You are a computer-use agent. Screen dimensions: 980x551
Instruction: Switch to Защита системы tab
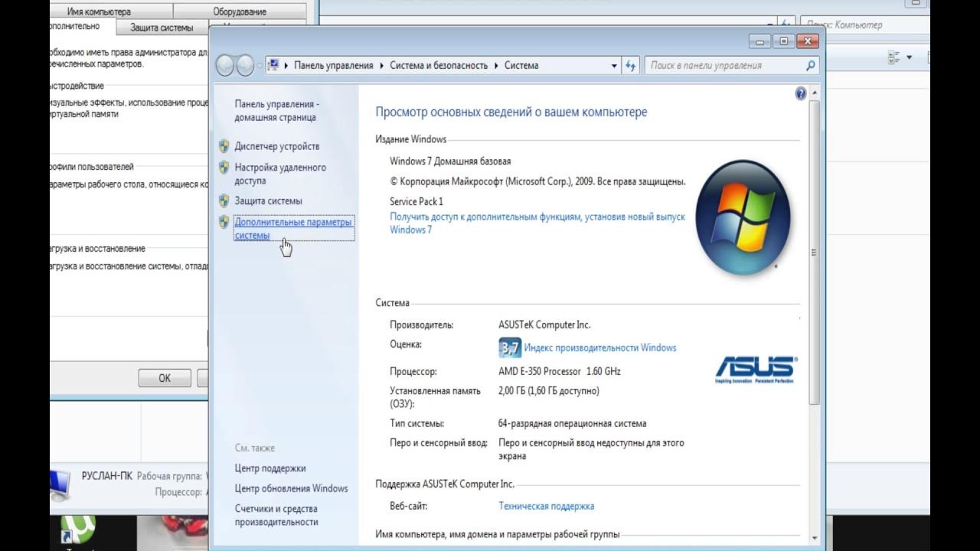click(162, 28)
